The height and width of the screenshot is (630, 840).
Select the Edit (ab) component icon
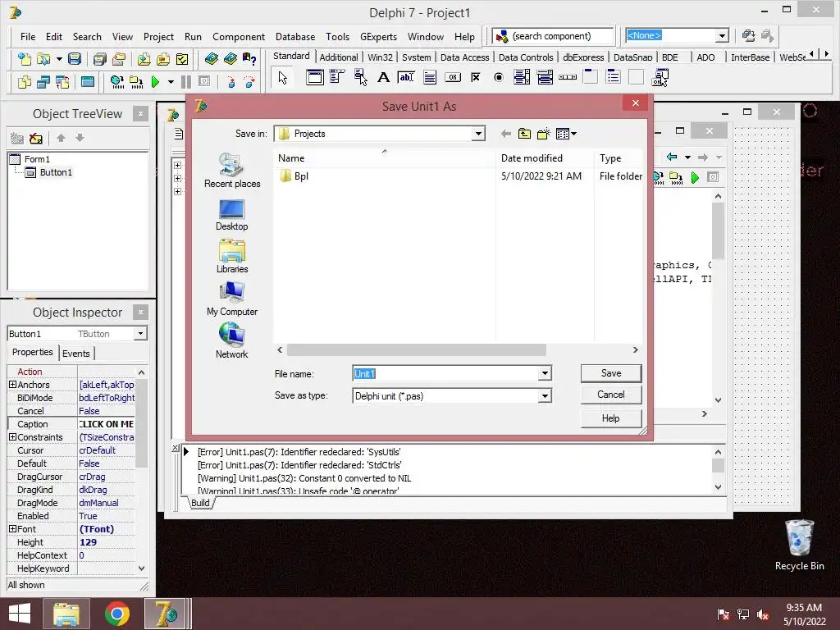click(406, 78)
